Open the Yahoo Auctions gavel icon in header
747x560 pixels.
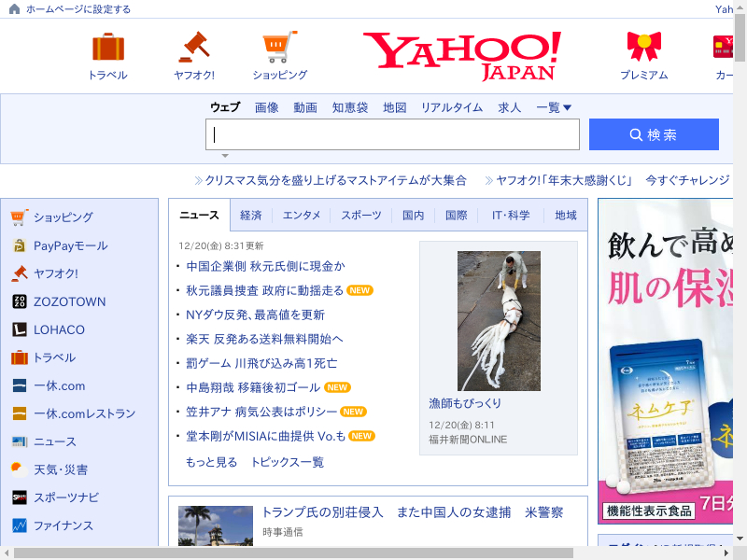tap(194, 47)
